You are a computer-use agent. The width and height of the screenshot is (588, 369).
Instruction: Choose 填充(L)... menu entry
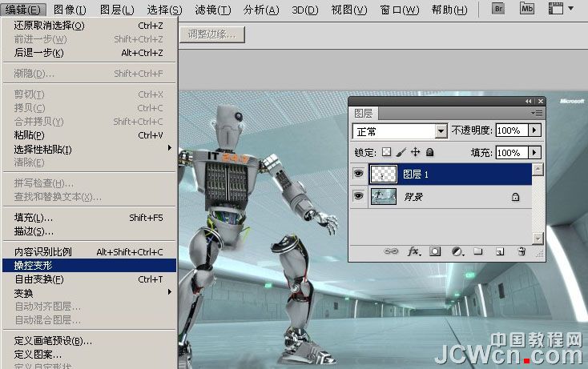[89, 217]
